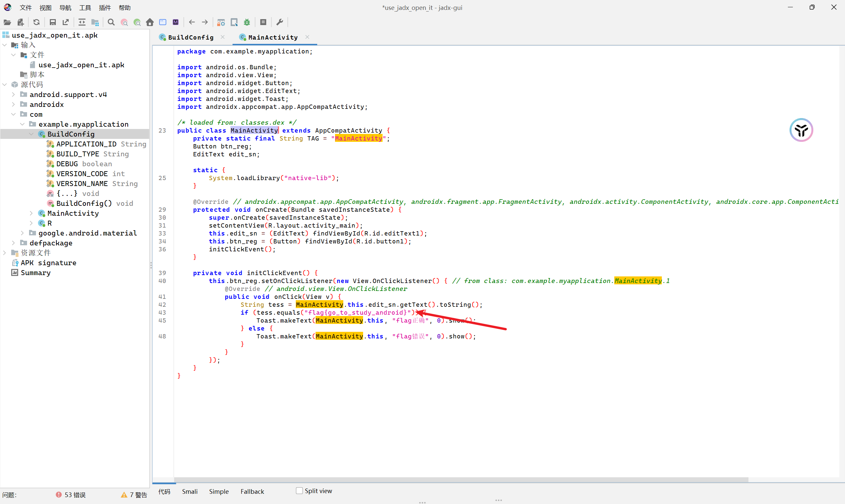Click the back navigation arrow

pyautogui.click(x=192, y=22)
